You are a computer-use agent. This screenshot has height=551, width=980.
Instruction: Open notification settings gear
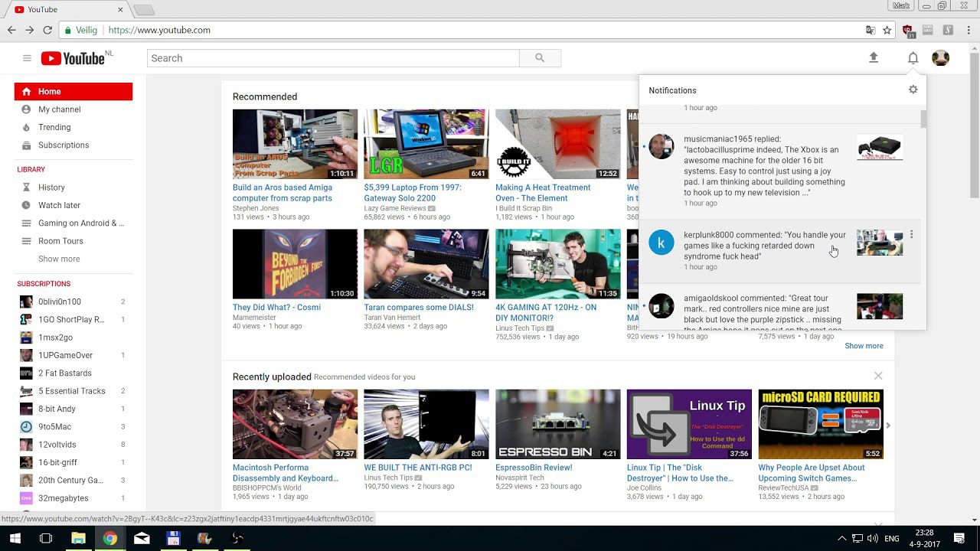coord(913,90)
